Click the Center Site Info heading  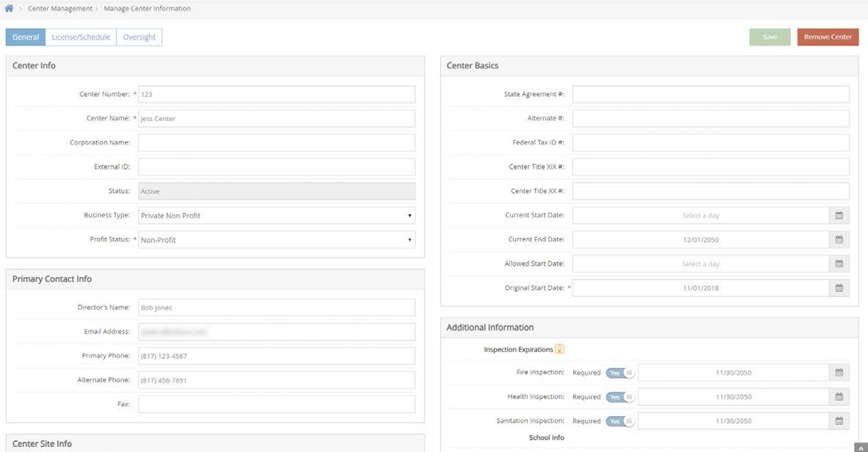point(42,444)
